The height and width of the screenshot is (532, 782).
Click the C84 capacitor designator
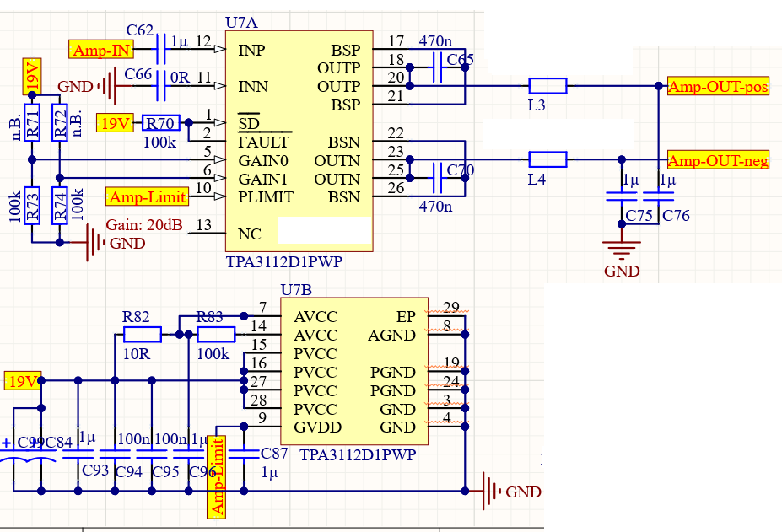59,442
